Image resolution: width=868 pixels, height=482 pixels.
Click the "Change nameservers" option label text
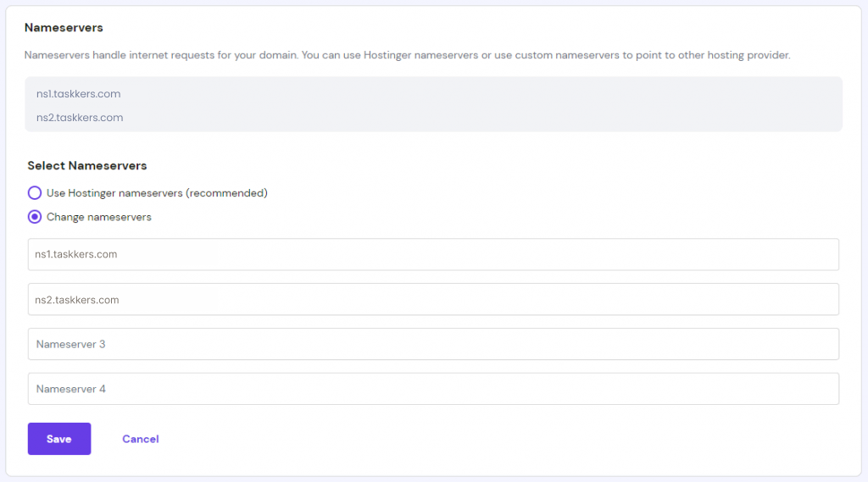pyautogui.click(x=99, y=217)
